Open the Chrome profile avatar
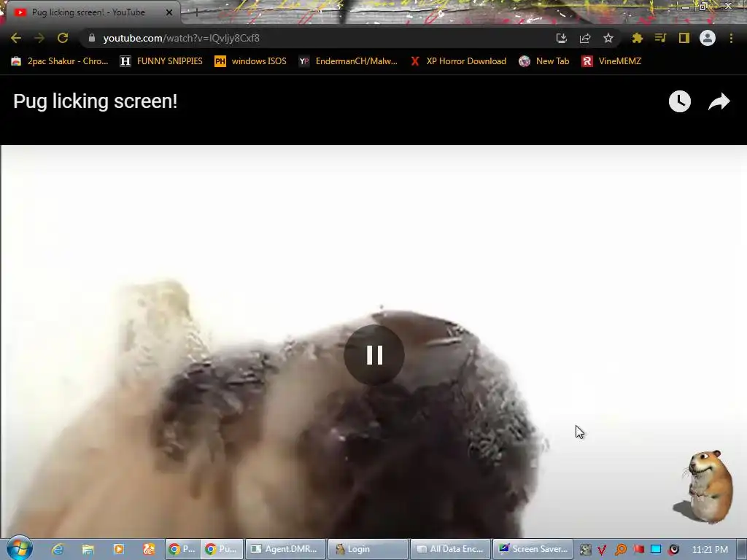Screen dimensions: 747x560 coord(708,38)
